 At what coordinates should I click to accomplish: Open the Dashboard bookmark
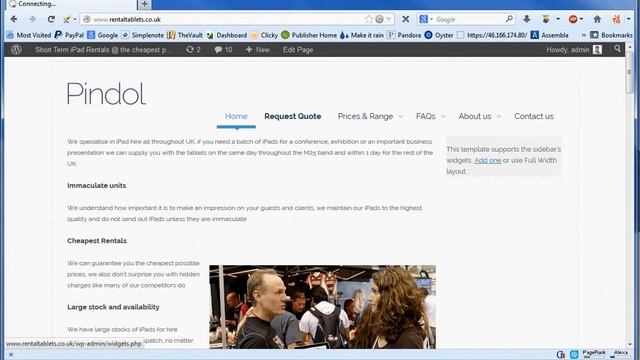[227, 35]
